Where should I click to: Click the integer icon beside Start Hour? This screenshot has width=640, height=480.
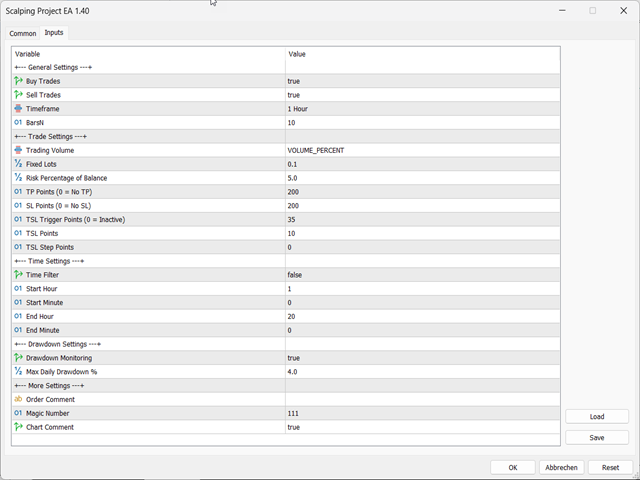[18, 289]
